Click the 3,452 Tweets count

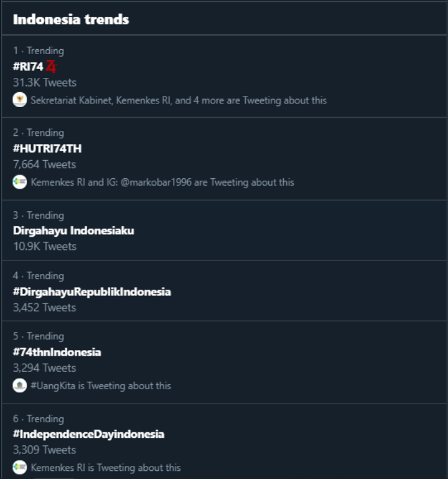44,307
